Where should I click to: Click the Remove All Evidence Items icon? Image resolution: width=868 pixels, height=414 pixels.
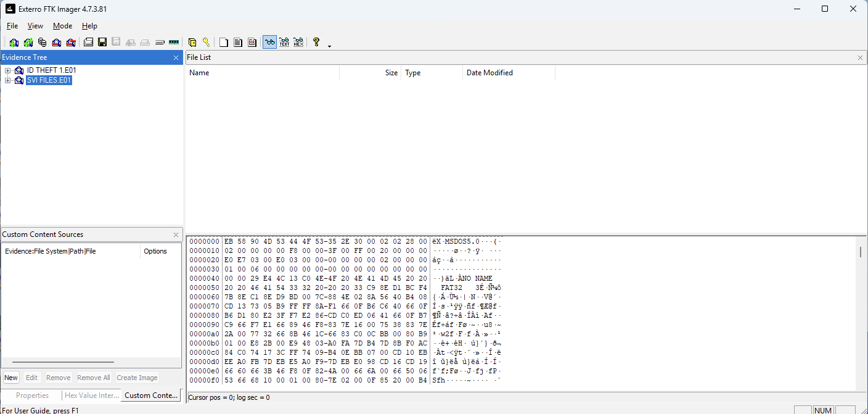[x=71, y=43]
